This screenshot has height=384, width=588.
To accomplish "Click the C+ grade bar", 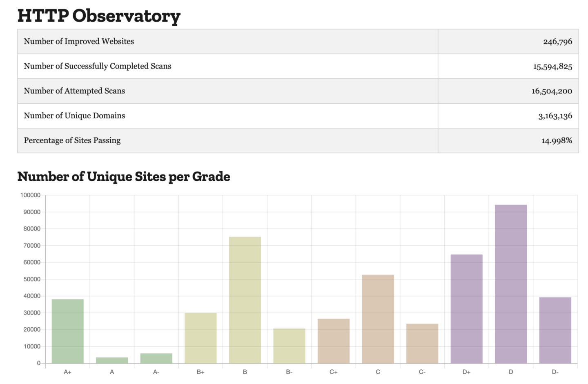I will pos(334,341).
